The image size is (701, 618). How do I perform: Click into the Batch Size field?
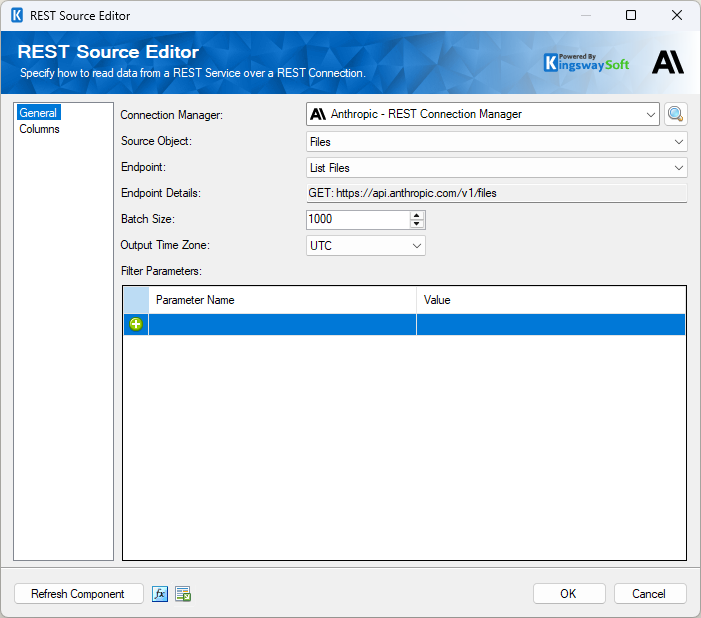coord(358,219)
